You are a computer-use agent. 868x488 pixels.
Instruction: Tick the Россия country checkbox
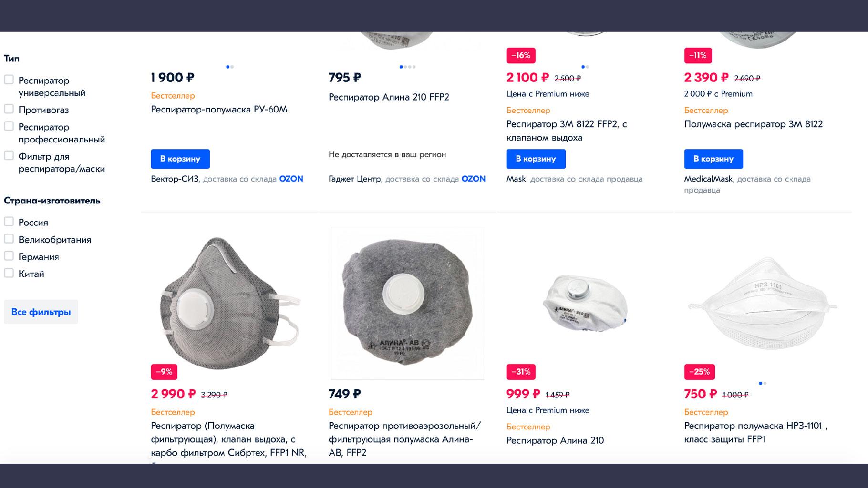click(x=9, y=222)
